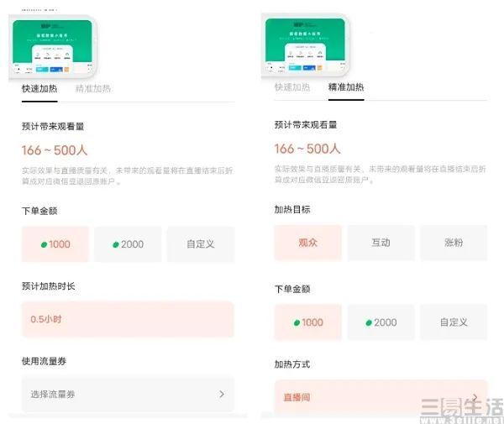The width and height of the screenshot is (504, 424).
Task: Select 1000 coin amount in right panel
Action: pyautogui.click(x=307, y=322)
